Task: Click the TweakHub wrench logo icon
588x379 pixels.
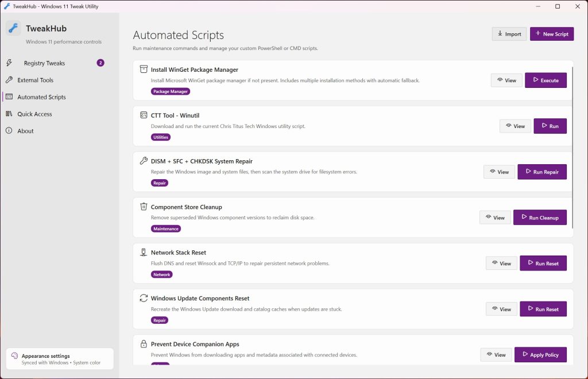Action: [x=14, y=29]
